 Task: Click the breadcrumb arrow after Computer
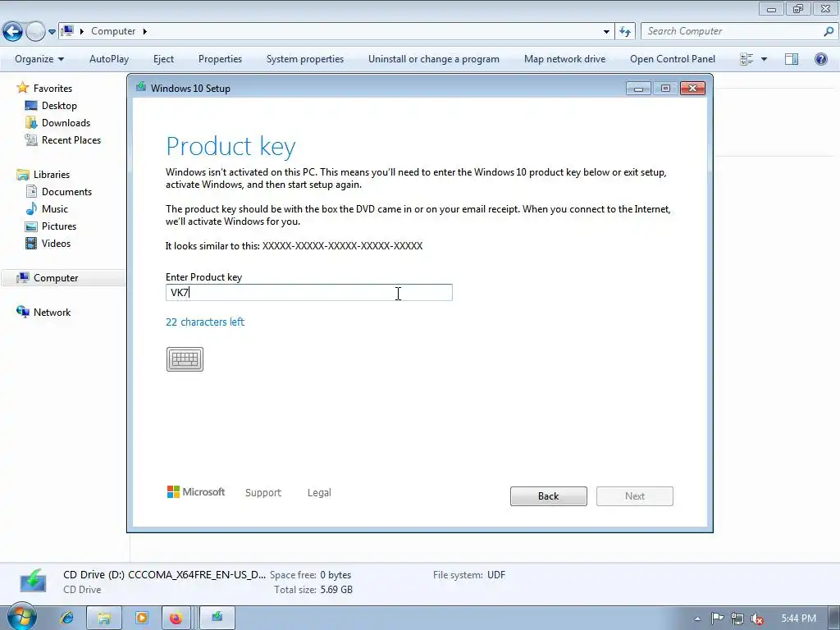pyautogui.click(x=144, y=32)
